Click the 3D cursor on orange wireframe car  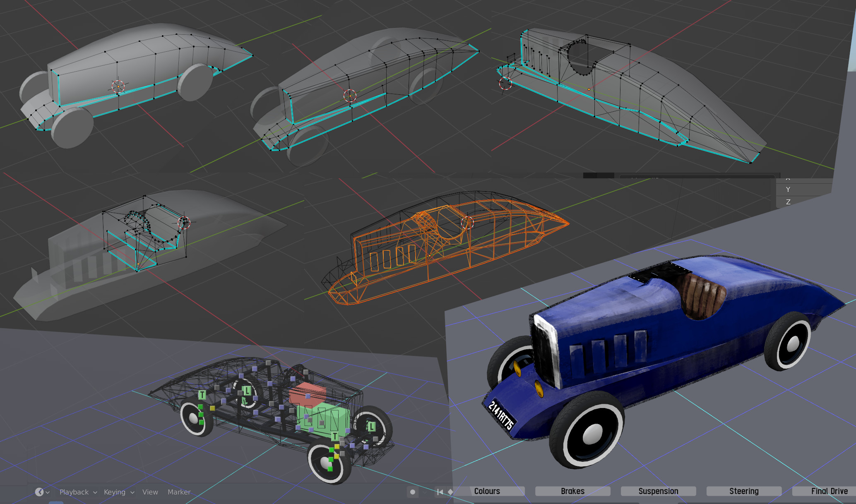(x=467, y=223)
